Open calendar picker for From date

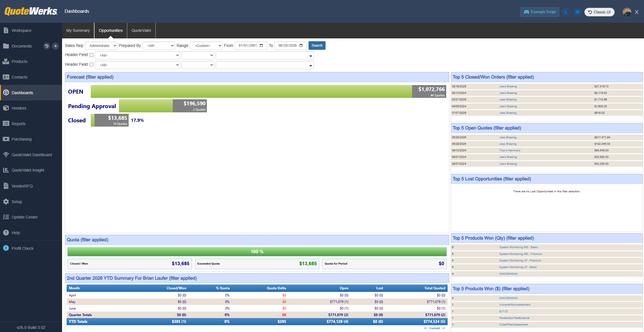[x=261, y=46]
